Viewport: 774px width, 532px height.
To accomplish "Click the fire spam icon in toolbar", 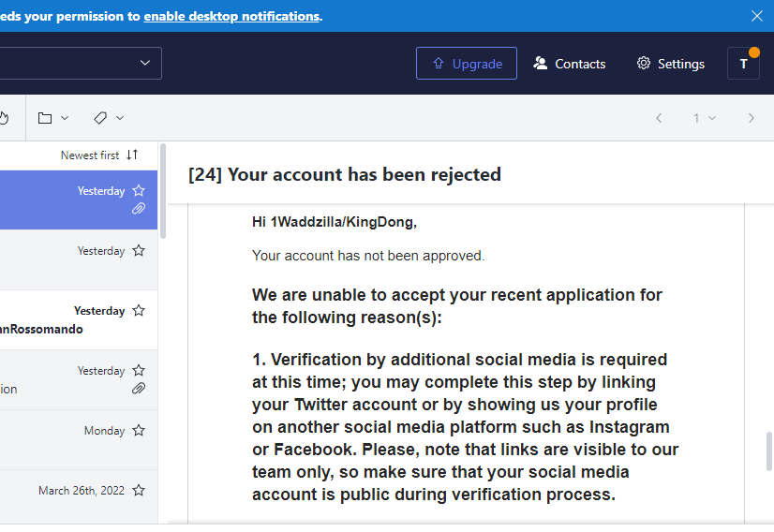I will pyautogui.click(x=4, y=118).
